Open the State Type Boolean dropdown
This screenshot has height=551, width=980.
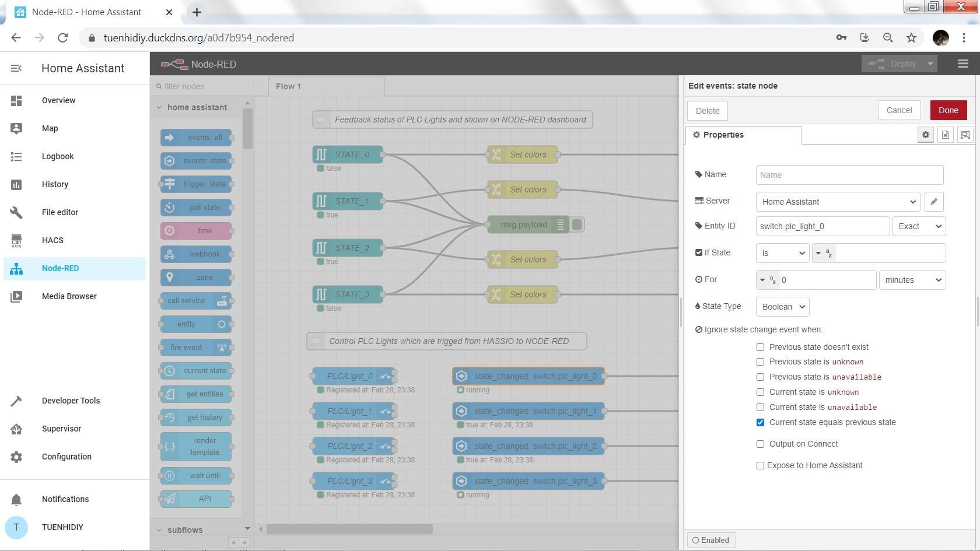[x=782, y=307]
